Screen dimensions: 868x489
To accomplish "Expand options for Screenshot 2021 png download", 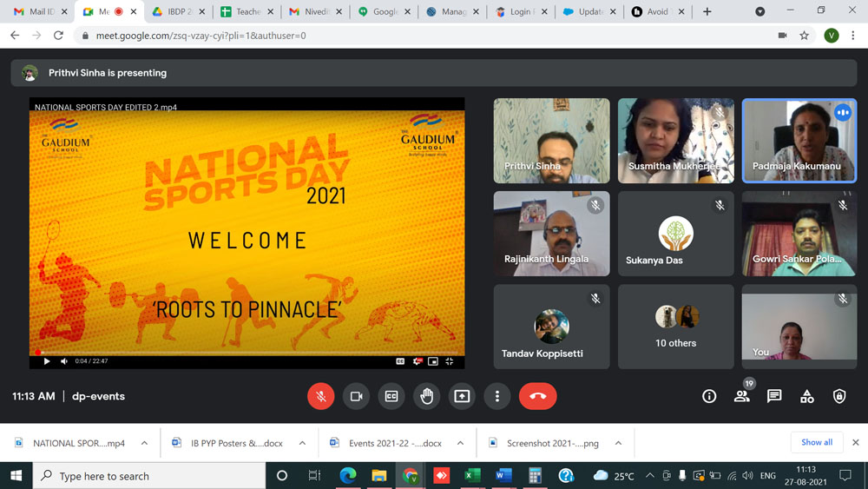I will tap(618, 443).
